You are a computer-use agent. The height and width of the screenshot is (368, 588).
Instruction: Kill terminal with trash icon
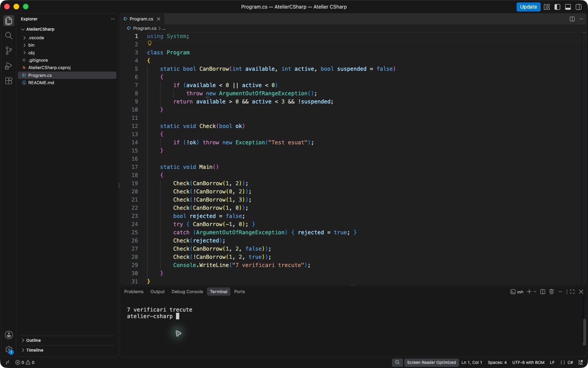tap(552, 292)
